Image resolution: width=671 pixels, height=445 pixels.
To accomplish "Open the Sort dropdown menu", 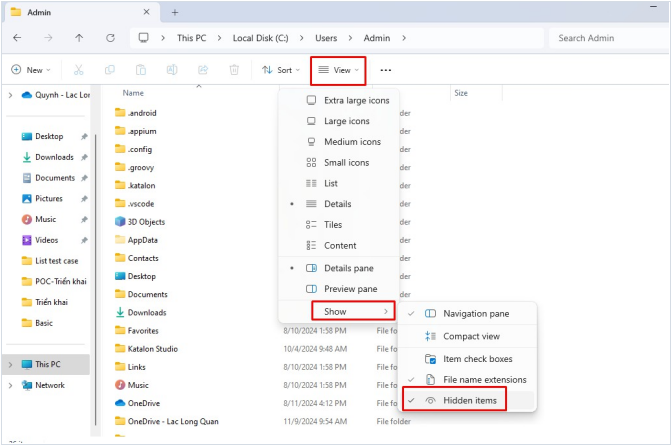I will tap(280, 70).
